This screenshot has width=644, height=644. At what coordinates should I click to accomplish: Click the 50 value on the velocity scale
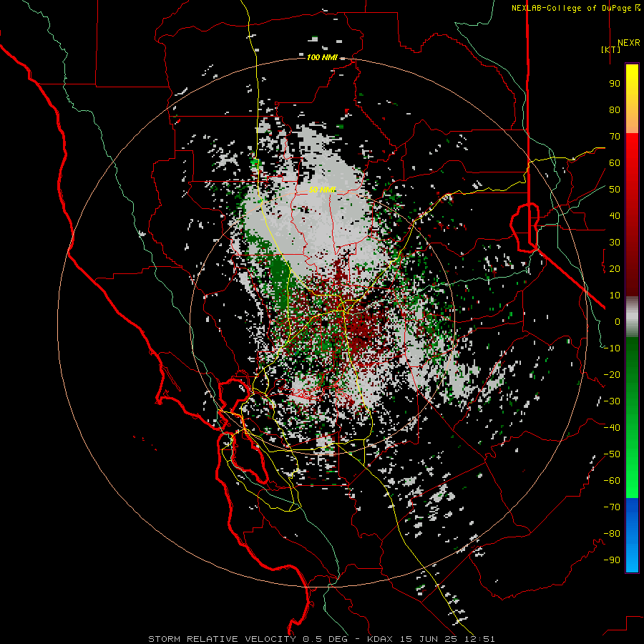(x=615, y=190)
